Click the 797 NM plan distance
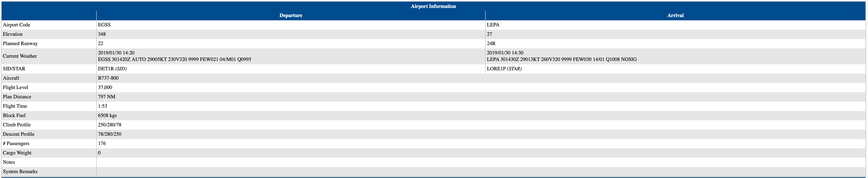The image size is (868, 178). pyautogui.click(x=106, y=97)
